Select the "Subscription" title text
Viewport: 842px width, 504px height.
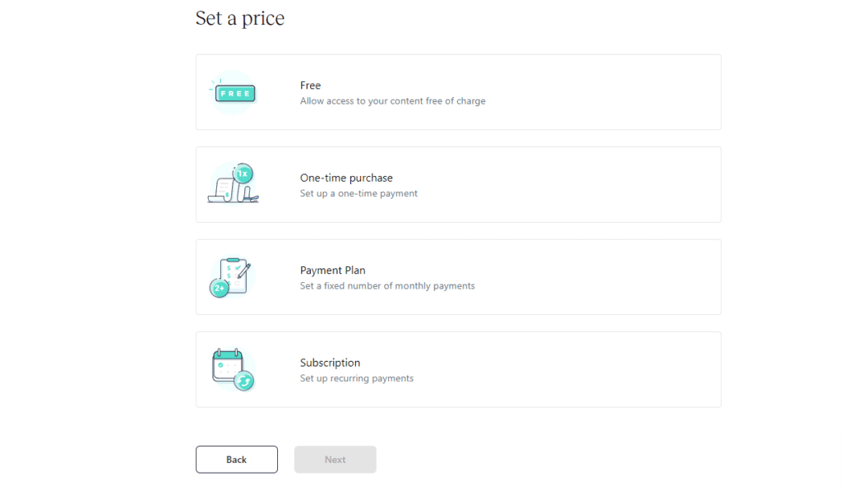(x=330, y=363)
